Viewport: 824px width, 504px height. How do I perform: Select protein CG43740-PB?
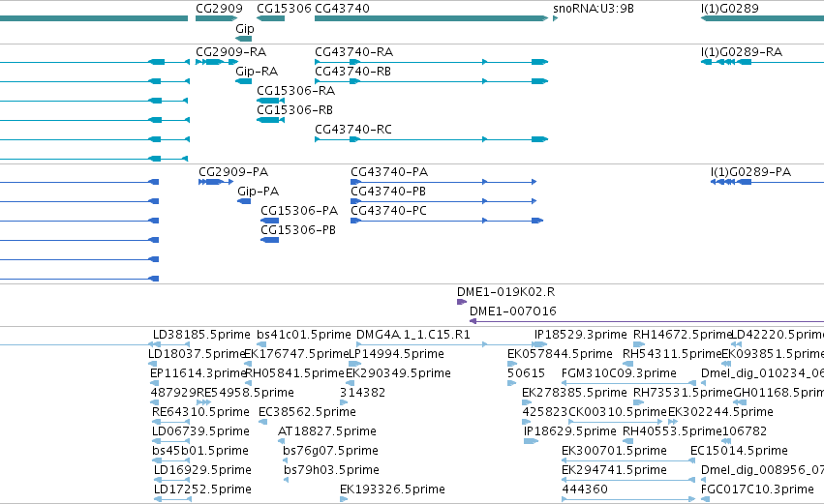[x=388, y=192]
